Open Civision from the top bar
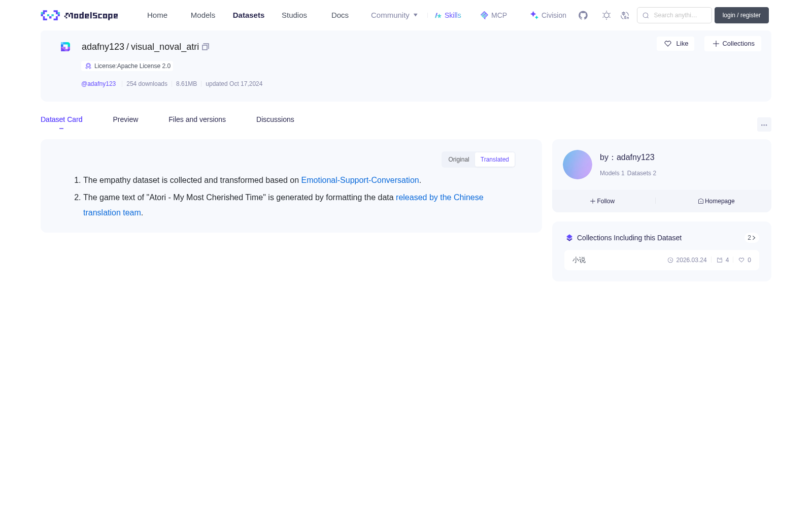This screenshot has width=812, height=508. (548, 15)
